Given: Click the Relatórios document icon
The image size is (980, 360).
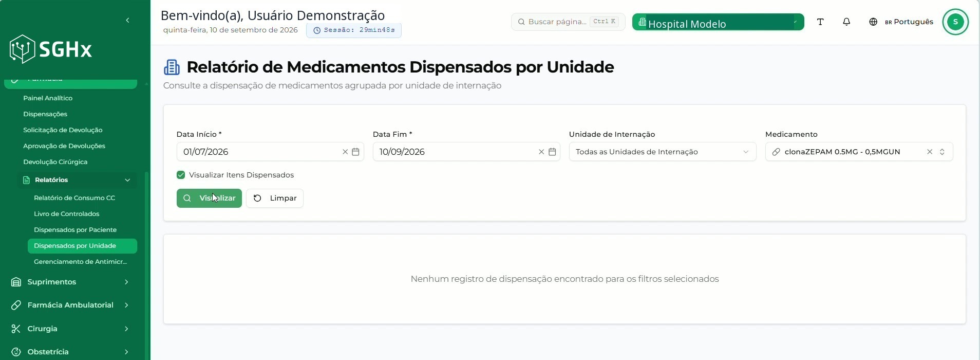Looking at the screenshot, I should pos(26,180).
